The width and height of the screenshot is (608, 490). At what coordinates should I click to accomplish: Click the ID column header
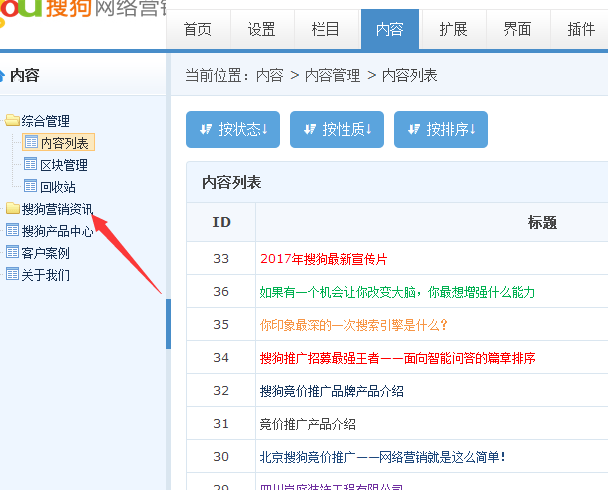click(221, 222)
